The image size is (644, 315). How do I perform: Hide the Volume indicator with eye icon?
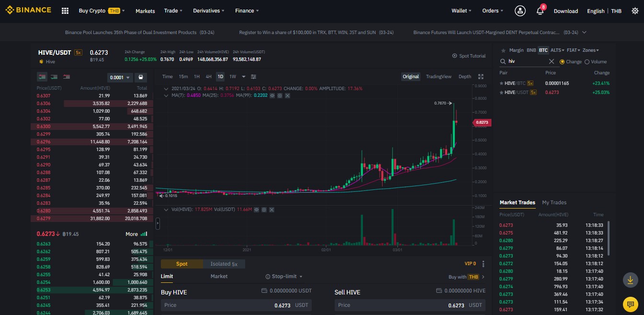coord(256,210)
